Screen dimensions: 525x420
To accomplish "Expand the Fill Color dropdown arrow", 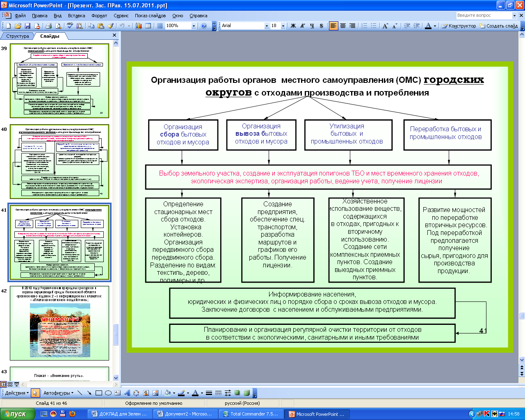I will point(174,393).
